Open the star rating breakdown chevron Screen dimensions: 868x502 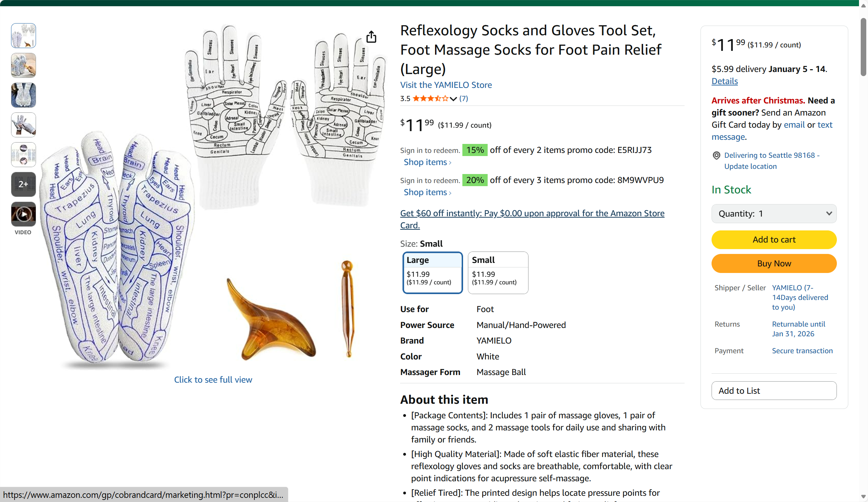pos(453,99)
